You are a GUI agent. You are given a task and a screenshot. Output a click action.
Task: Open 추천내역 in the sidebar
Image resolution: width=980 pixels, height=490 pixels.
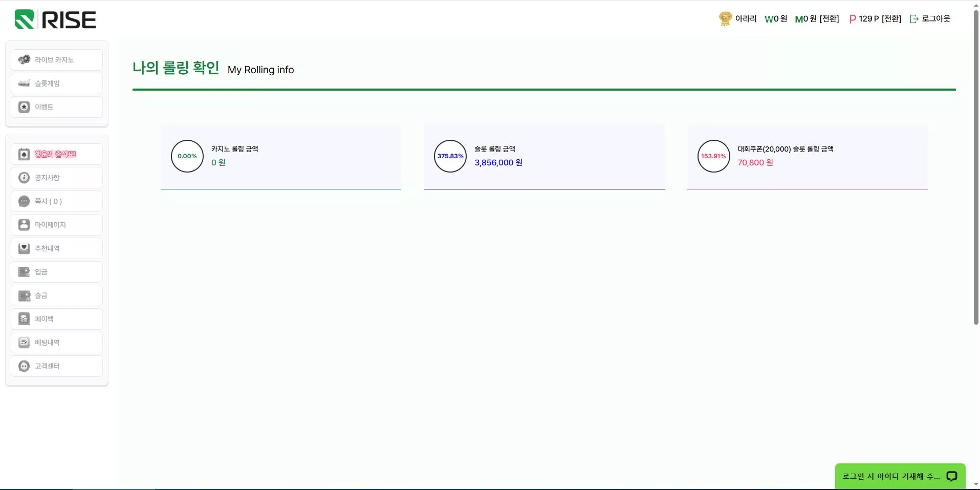pyautogui.click(x=57, y=248)
